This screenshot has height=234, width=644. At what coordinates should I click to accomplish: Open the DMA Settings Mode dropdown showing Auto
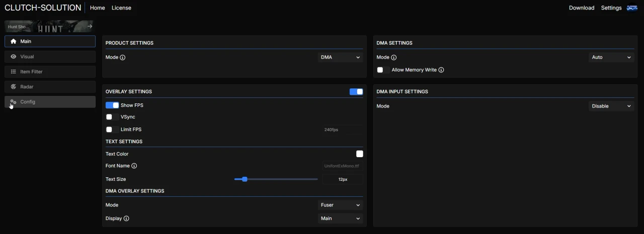611,57
